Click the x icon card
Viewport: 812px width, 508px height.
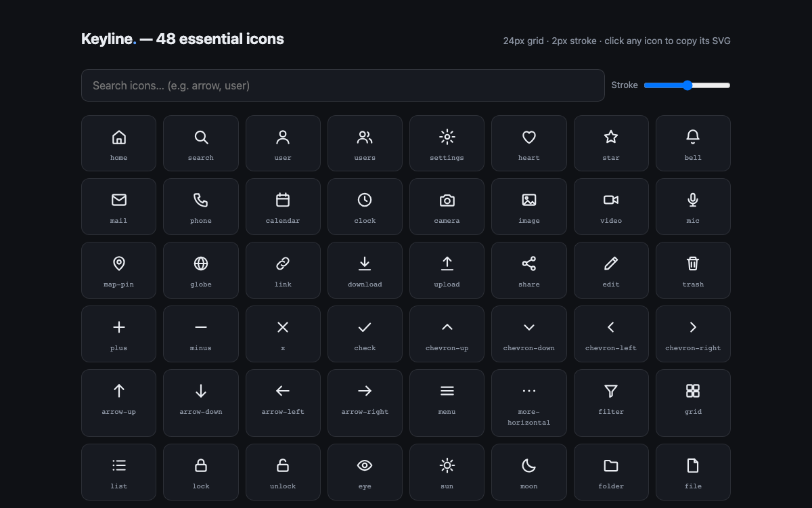283,334
